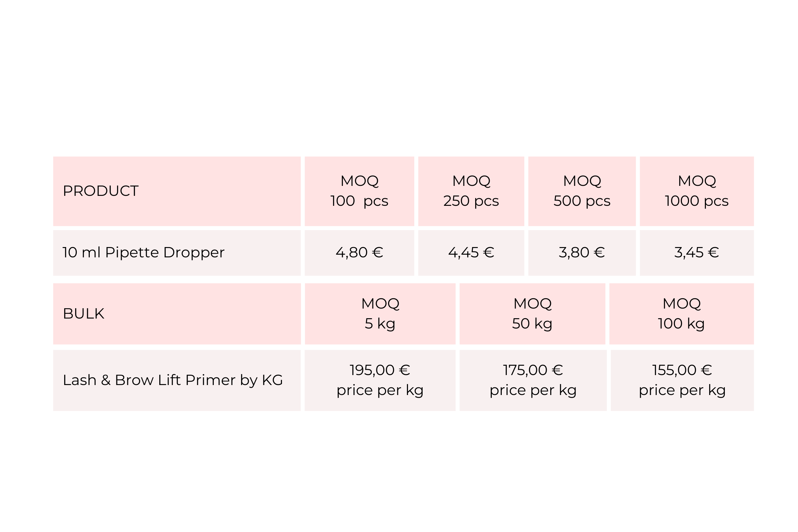This screenshot has width=798, height=532.
Task: Pick the 3,45 € price cell
Action: pyautogui.click(x=697, y=253)
